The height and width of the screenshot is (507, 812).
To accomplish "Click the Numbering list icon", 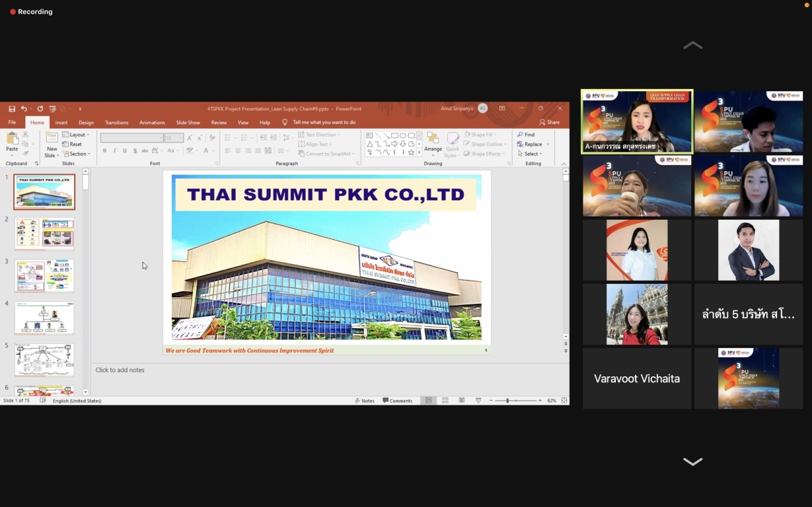I will click(246, 138).
